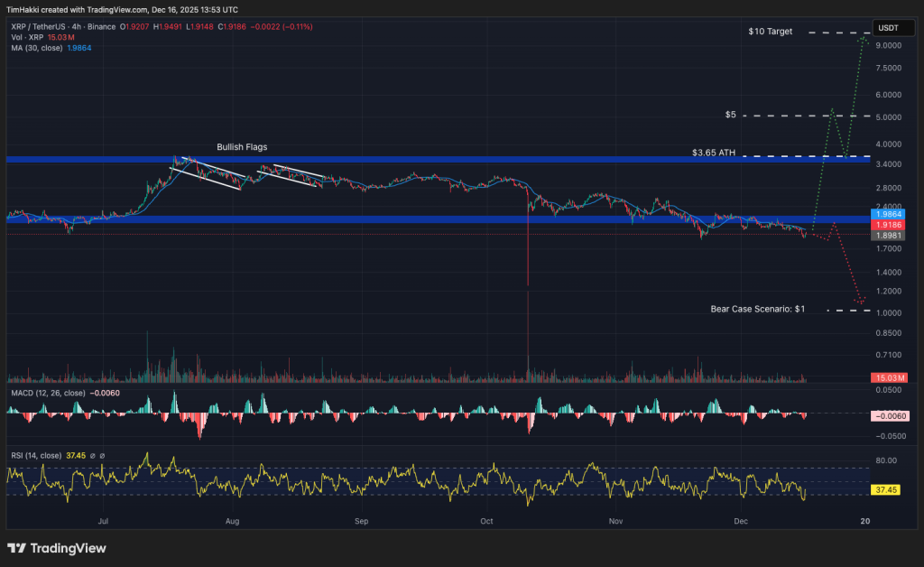Click the USDT currency badge top right
The width and height of the screenshot is (924, 567).
click(893, 27)
